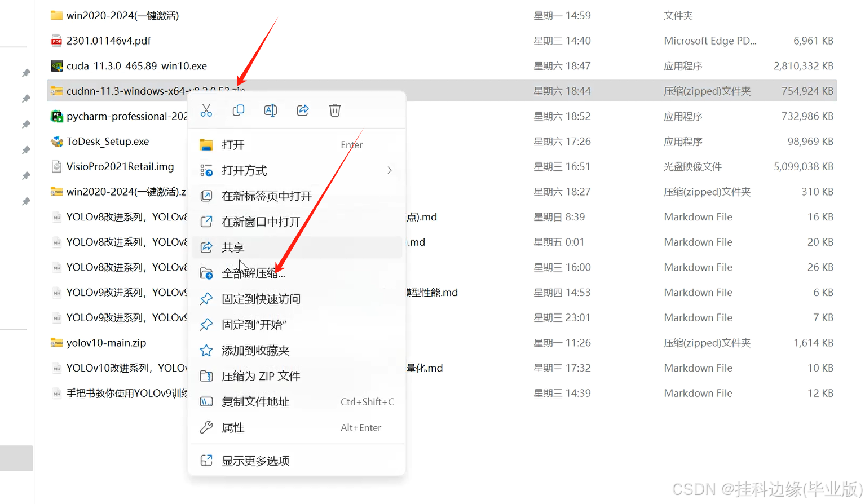Select 固定到快速访问 menu entry
Screen dimensions: 865x504
click(x=297, y=299)
